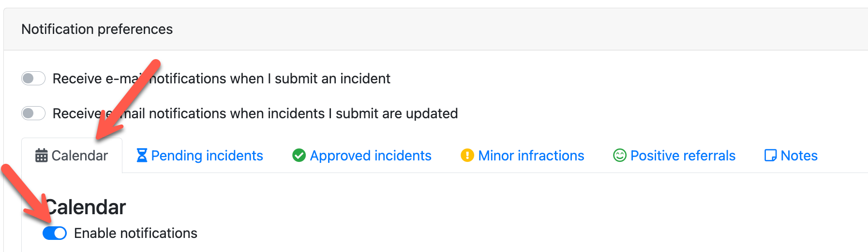Click the yellow exclamation Minor infractions icon
The height and width of the screenshot is (252, 868).
click(x=467, y=156)
